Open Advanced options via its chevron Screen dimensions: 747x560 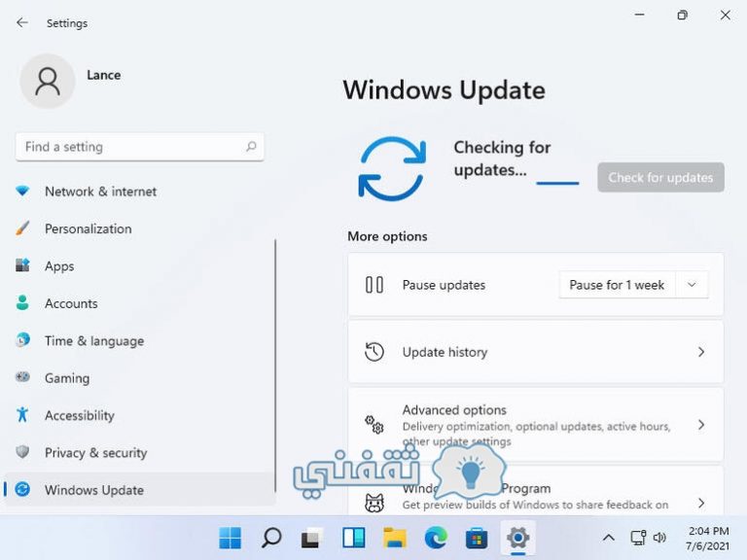[701, 424]
